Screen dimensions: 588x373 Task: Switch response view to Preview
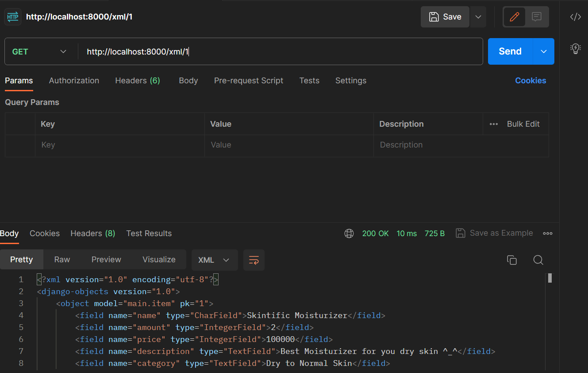[x=106, y=260]
